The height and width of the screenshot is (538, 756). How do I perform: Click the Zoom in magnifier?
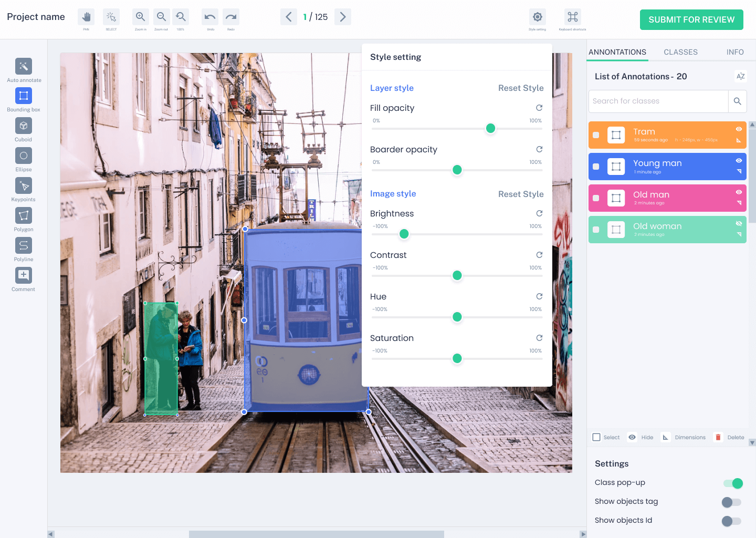tap(141, 17)
